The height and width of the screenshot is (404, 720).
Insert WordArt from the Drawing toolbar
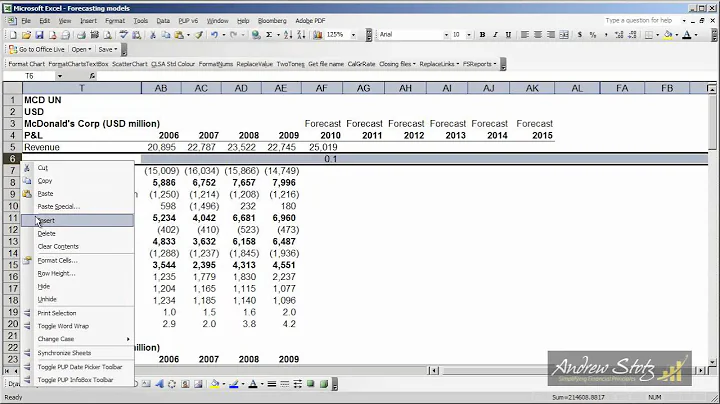pos(159,384)
